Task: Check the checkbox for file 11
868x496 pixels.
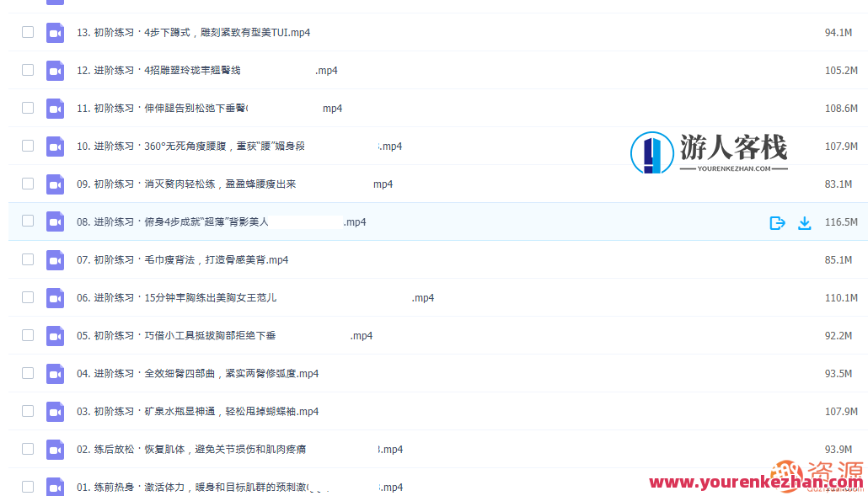Action: (x=27, y=109)
